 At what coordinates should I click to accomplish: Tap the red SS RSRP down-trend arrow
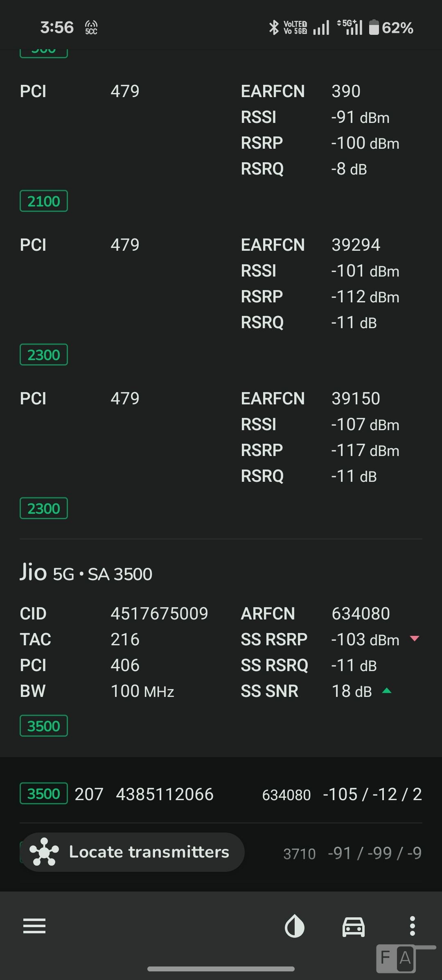(x=415, y=638)
